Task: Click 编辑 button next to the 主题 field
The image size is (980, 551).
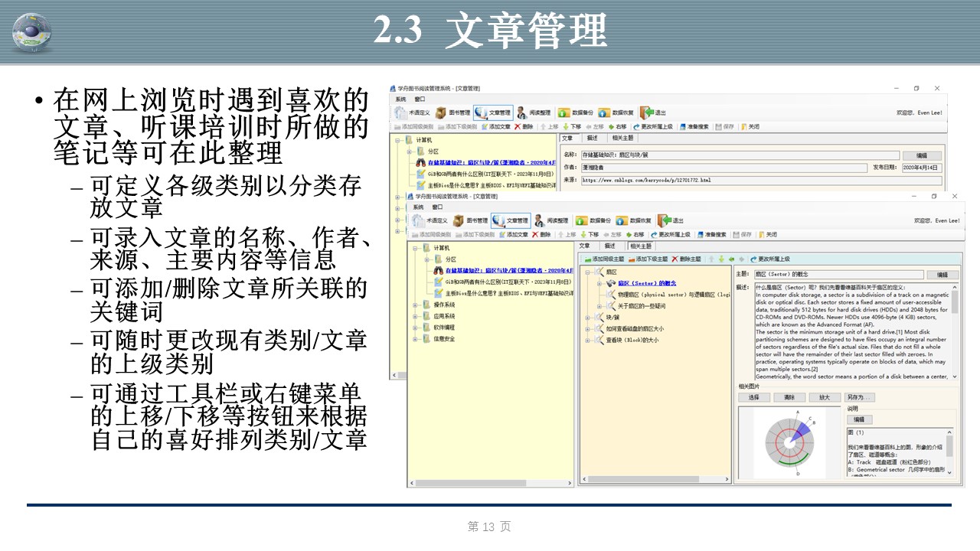Action: pyautogui.click(x=942, y=275)
